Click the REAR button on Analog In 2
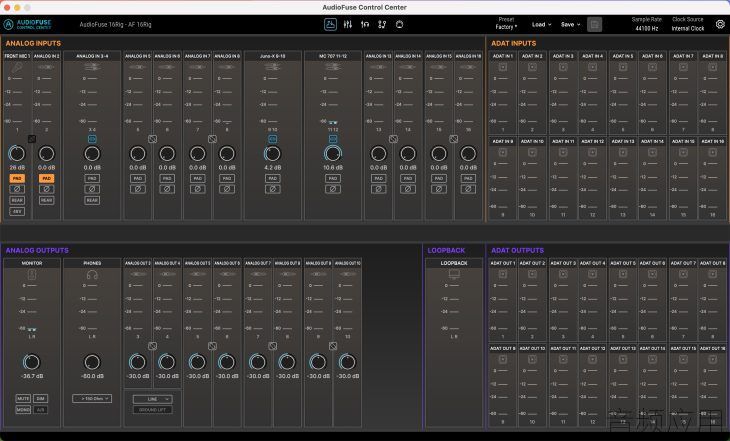 [47, 200]
